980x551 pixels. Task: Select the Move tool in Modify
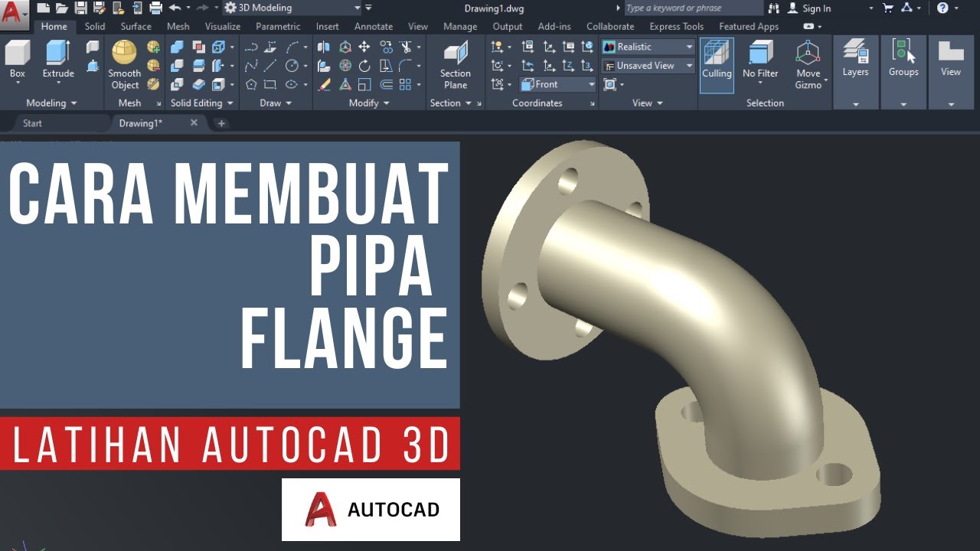pyautogui.click(x=364, y=47)
